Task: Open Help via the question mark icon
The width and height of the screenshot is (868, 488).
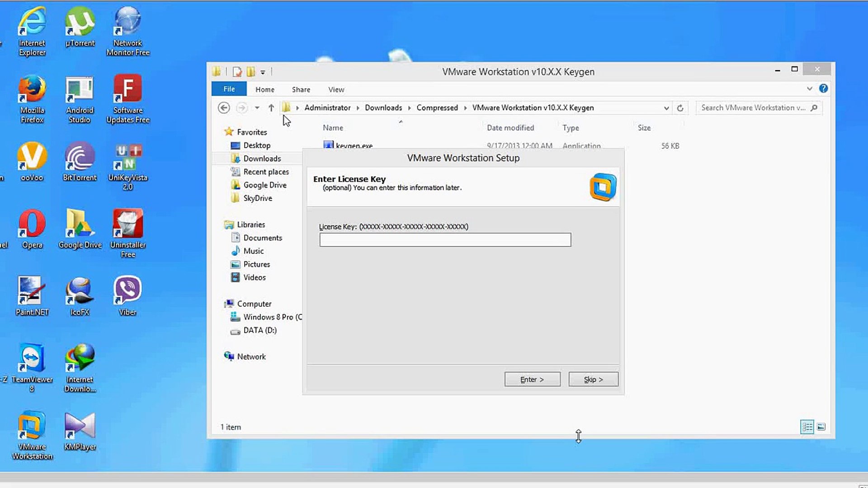Action: (x=824, y=89)
